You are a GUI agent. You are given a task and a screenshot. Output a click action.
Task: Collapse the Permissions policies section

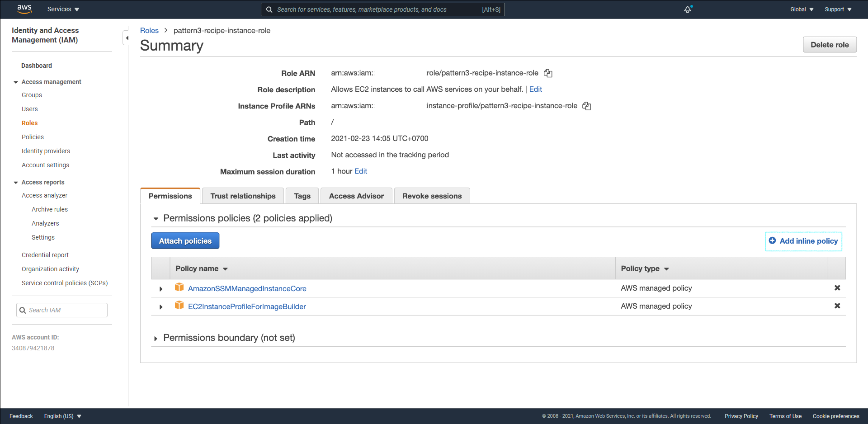[156, 219]
